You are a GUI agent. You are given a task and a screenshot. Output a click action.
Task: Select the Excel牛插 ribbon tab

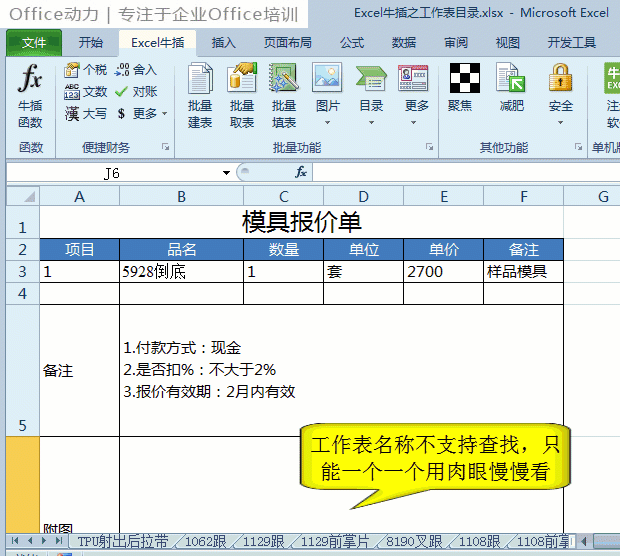click(157, 43)
